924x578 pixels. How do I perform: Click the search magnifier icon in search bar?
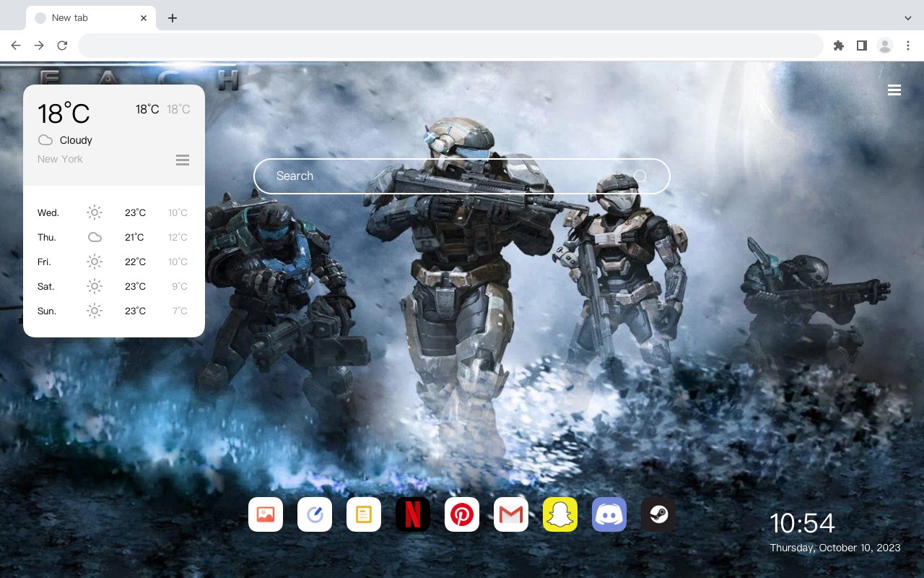pyautogui.click(x=640, y=176)
